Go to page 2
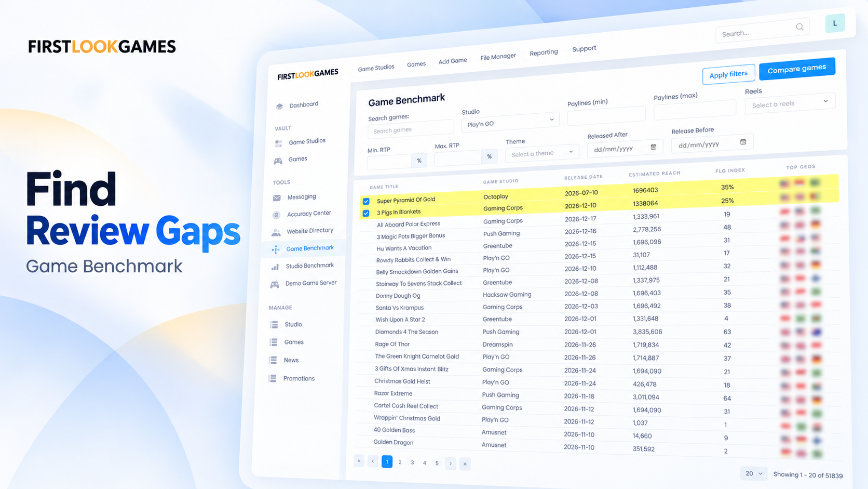The image size is (868, 489). [400, 462]
